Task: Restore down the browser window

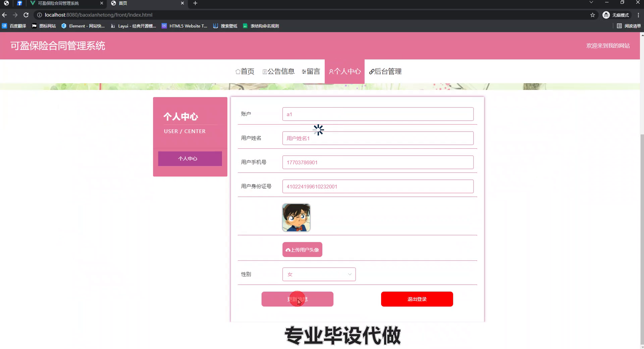Action: 622,2
